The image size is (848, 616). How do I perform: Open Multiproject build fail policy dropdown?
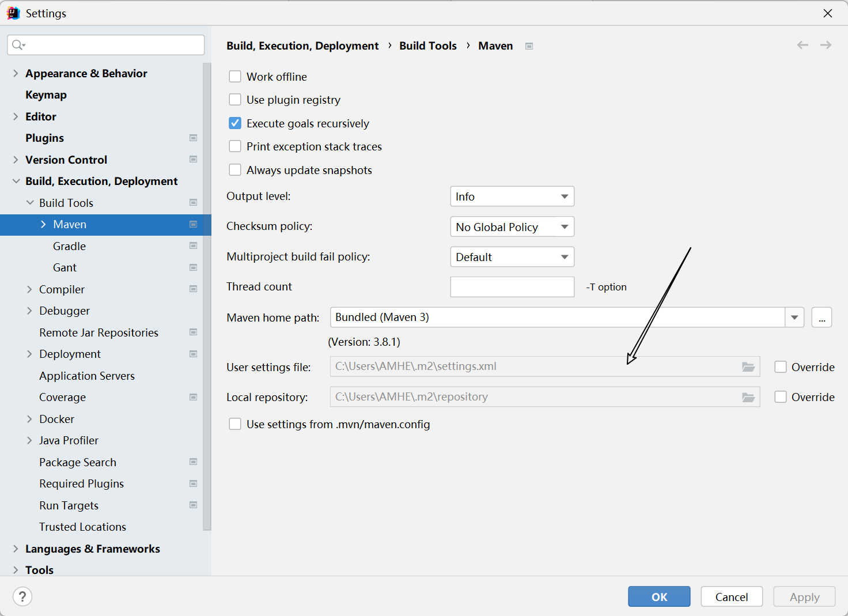[x=512, y=256]
